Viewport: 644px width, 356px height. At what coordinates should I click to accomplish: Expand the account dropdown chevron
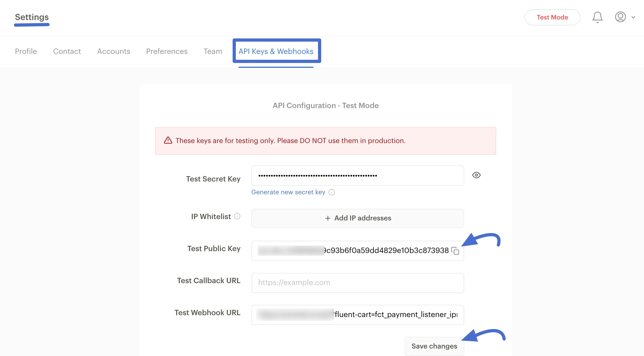pyautogui.click(x=633, y=17)
